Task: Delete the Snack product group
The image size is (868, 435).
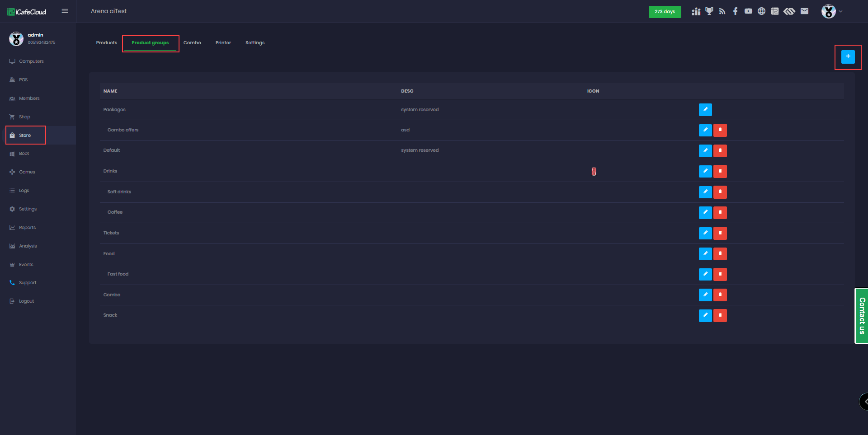Action: (x=720, y=315)
